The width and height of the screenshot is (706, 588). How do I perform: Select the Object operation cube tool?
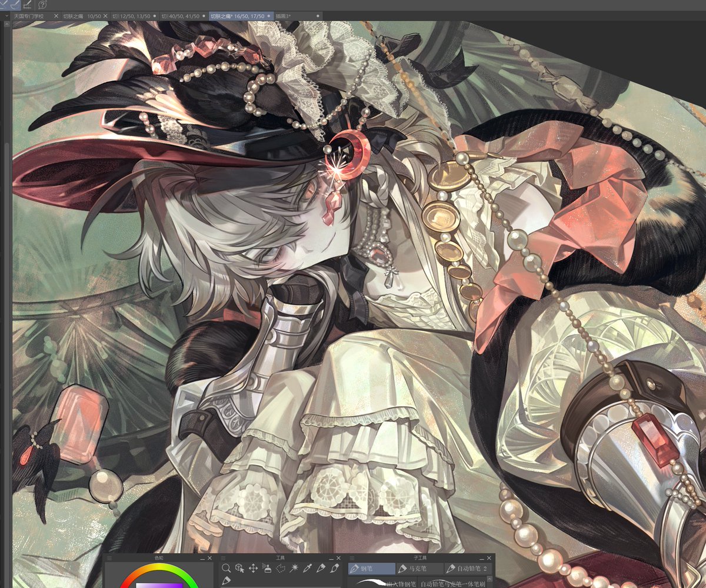pyautogui.click(x=240, y=568)
